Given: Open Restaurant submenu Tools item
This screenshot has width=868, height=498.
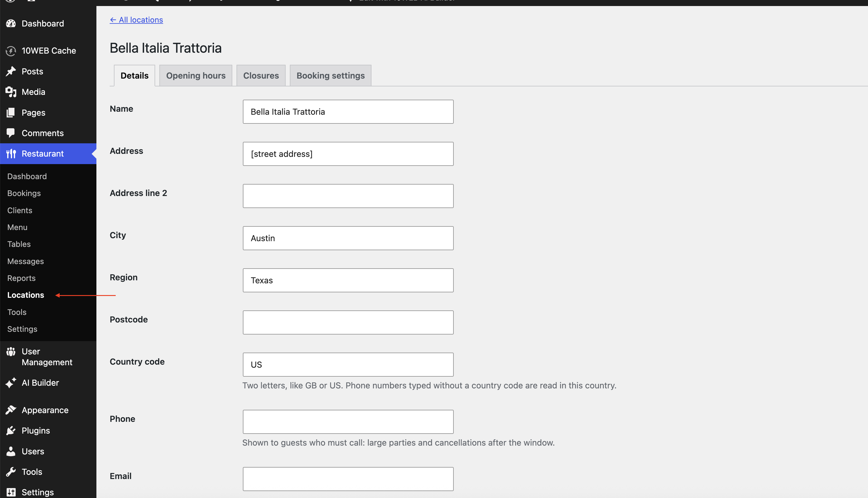Looking at the screenshot, I should click(x=17, y=312).
